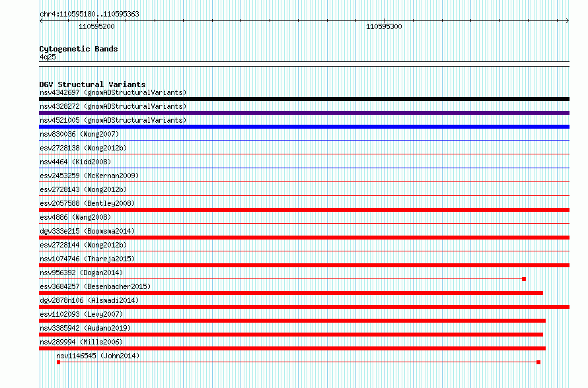The width and height of the screenshot is (588, 388).
Task: Click the nsv4342697 gnomAD variant label
Action: tap(113, 92)
